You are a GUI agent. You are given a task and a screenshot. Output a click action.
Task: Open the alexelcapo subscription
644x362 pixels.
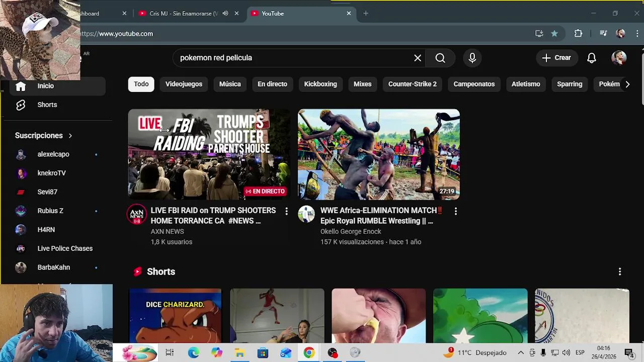[x=58, y=154]
